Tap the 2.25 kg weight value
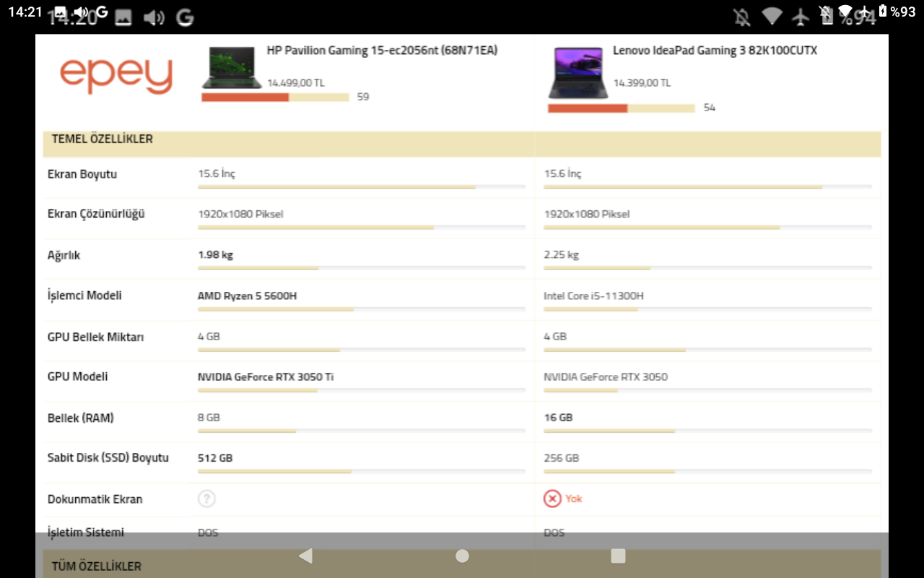The image size is (924, 578). pos(562,255)
